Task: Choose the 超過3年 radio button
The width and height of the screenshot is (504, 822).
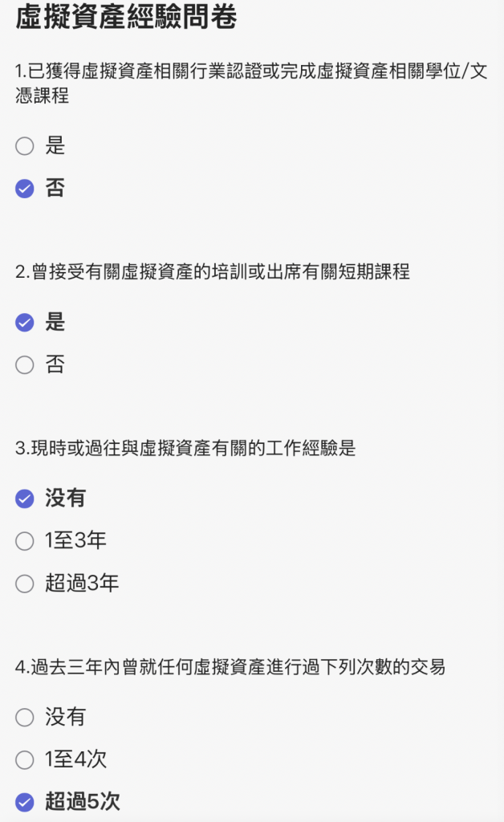Action: [x=25, y=584]
